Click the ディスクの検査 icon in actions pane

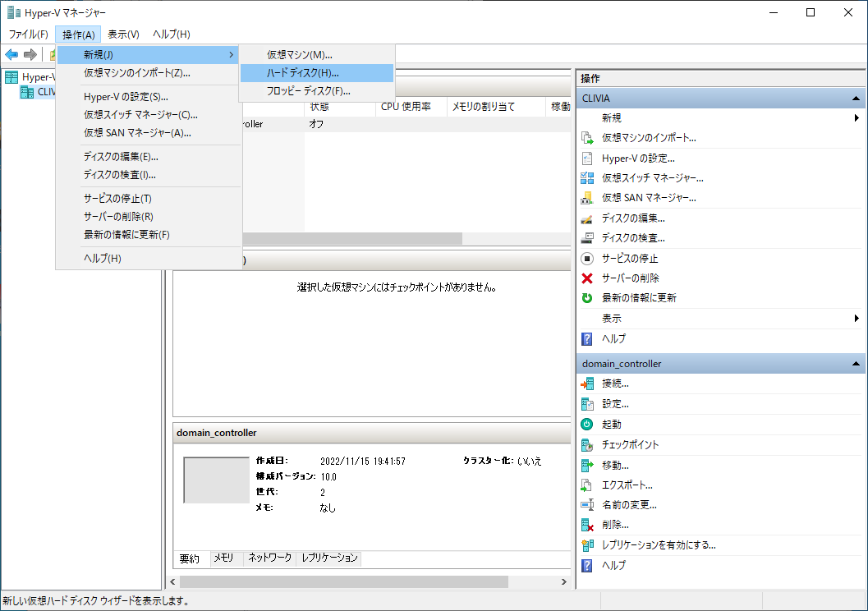(x=587, y=238)
